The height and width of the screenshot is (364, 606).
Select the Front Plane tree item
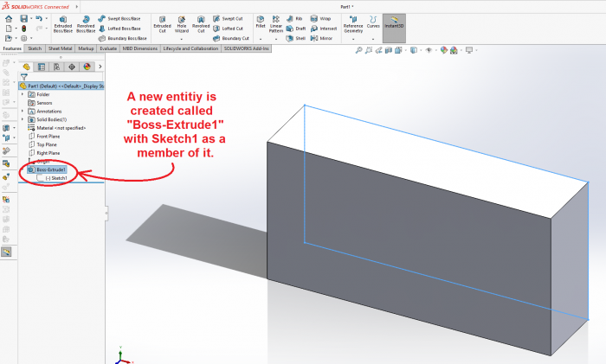click(48, 136)
